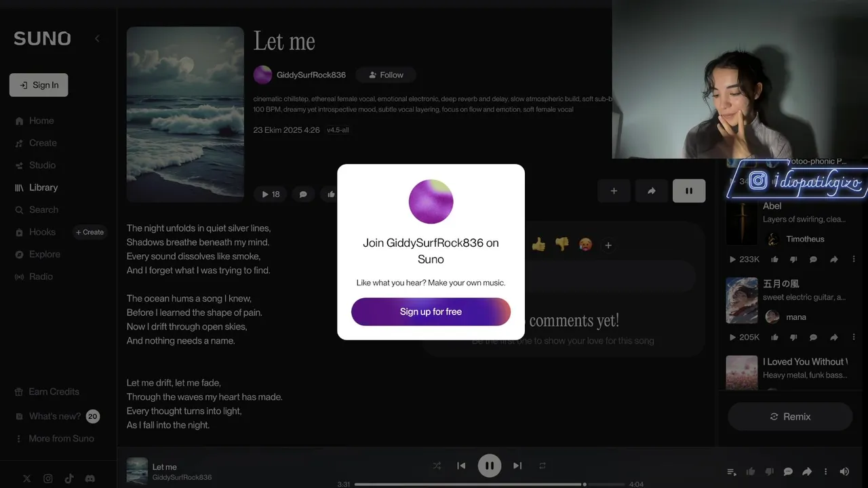
Task: Seek on the playback progress bar
Action: [489, 485]
